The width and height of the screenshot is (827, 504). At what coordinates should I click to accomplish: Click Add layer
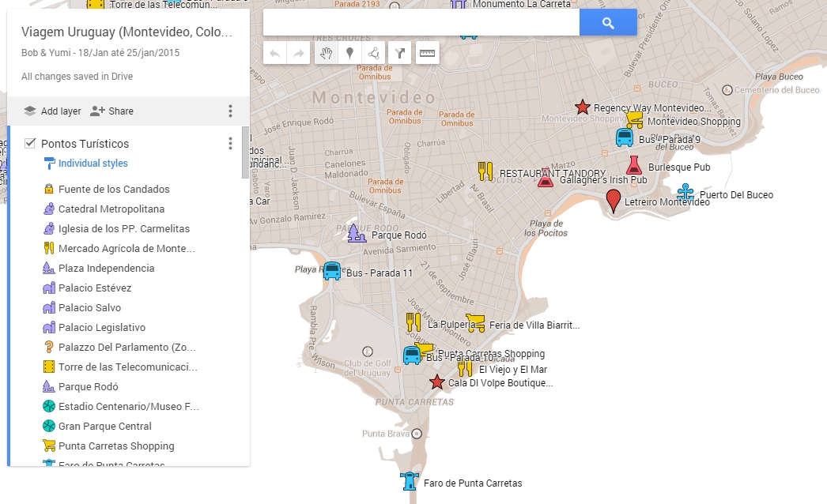pos(52,111)
